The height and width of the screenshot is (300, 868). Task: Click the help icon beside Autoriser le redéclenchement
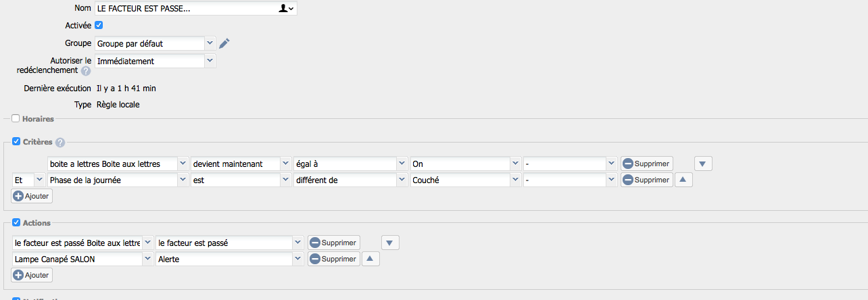point(86,71)
